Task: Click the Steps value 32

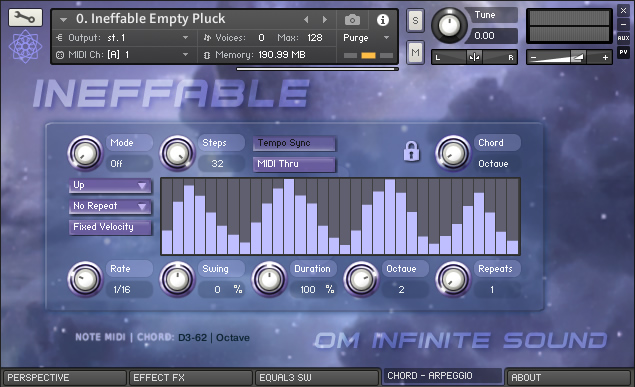Action: pyautogui.click(x=221, y=164)
